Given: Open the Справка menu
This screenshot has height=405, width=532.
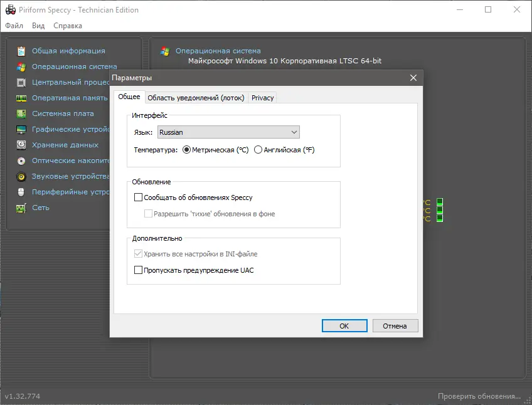Looking at the screenshot, I should click(x=66, y=26).
